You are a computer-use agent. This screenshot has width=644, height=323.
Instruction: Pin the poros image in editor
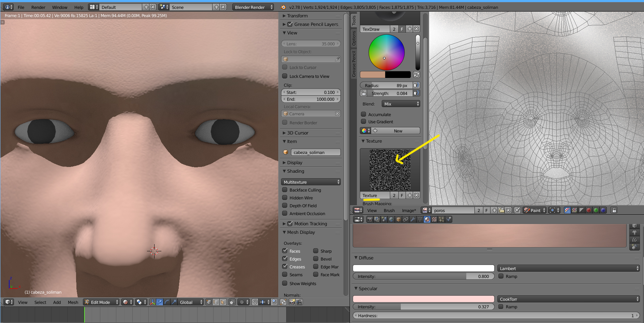(x=517, y=210)
